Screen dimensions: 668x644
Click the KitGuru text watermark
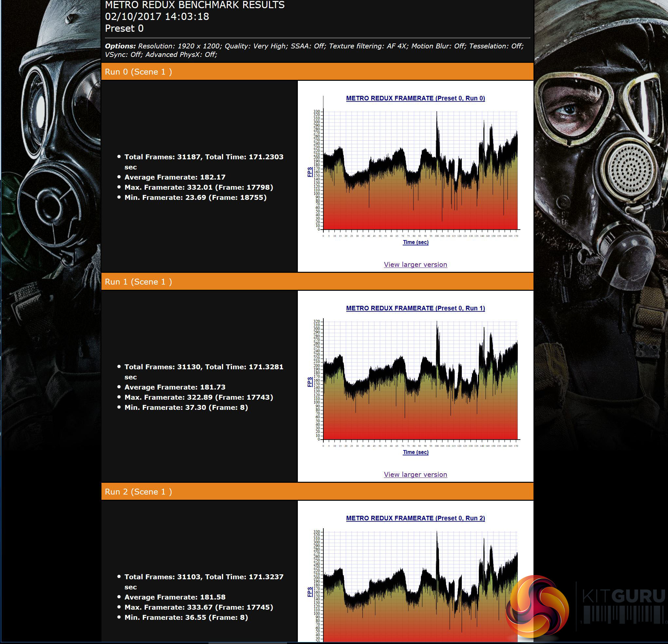623,597
